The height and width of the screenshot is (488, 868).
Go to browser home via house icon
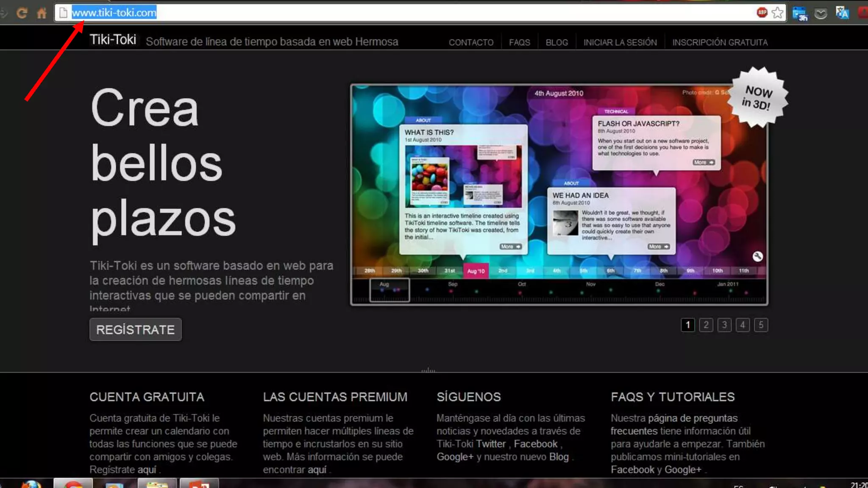tap(42, 13)
